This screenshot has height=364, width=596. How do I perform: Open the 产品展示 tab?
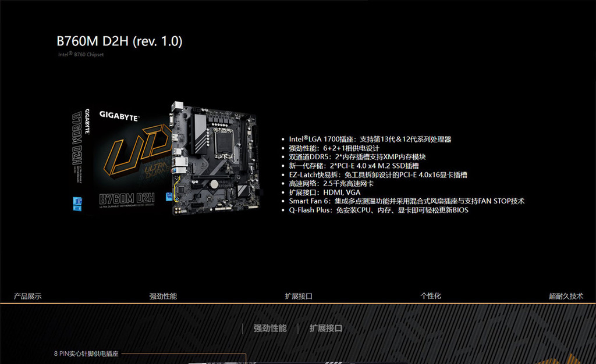(27, 296)
